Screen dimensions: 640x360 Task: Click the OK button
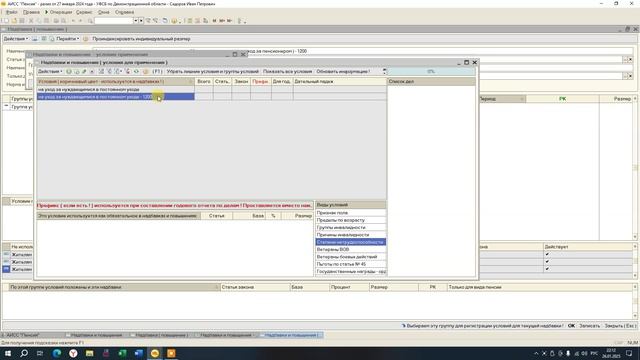(x=571, y=326)
